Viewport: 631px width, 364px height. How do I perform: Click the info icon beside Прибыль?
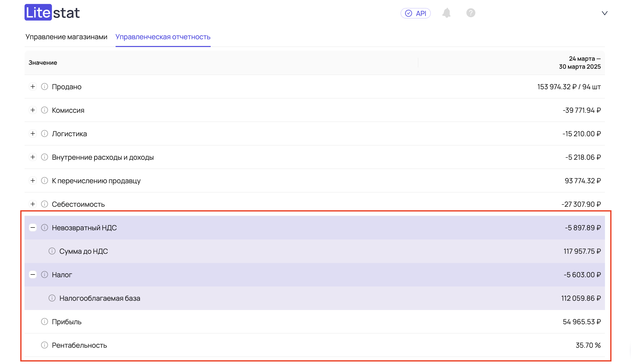45,321
